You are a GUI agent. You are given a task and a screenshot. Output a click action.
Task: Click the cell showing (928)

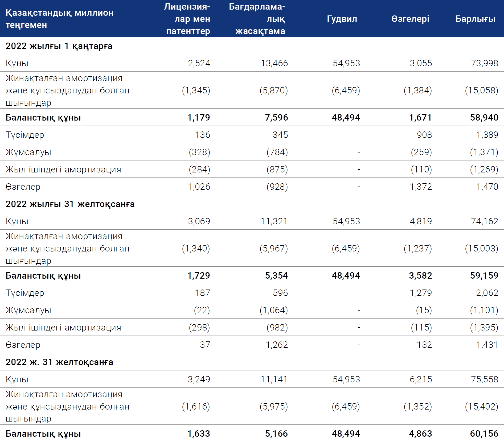[277, 187]
